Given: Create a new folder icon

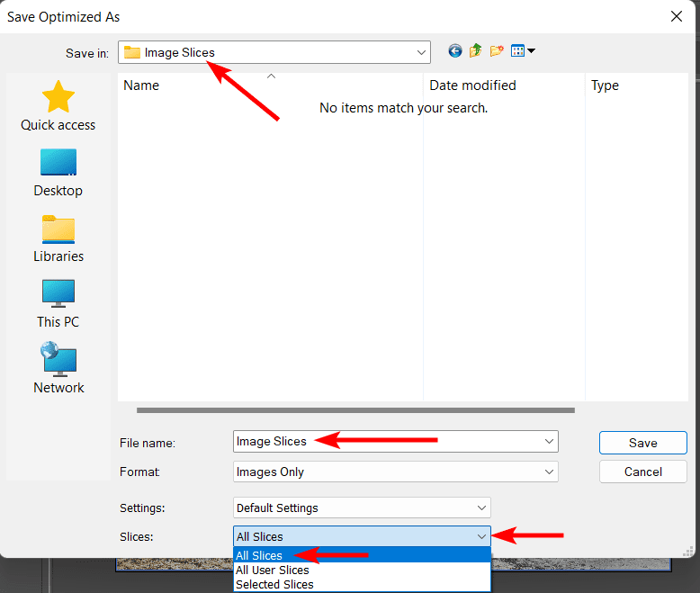Looking at the screenshot, I should [x=497, y=51].
